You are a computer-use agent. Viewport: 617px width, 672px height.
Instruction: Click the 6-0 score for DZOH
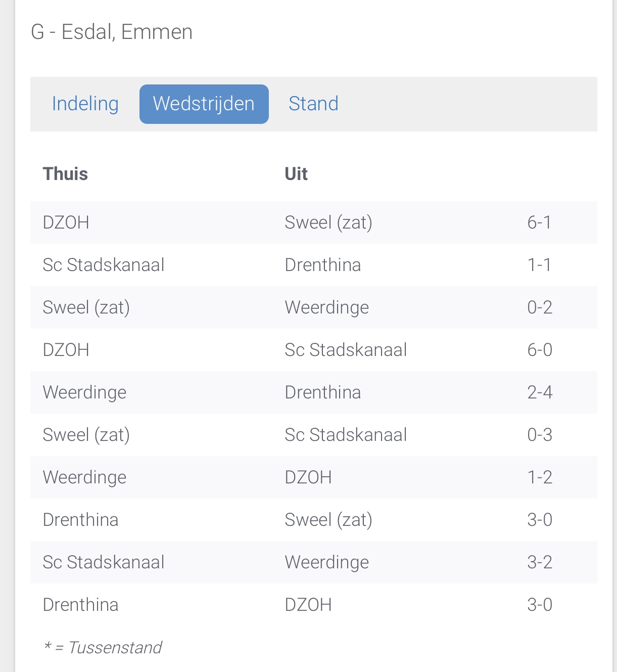coord(540,350)
